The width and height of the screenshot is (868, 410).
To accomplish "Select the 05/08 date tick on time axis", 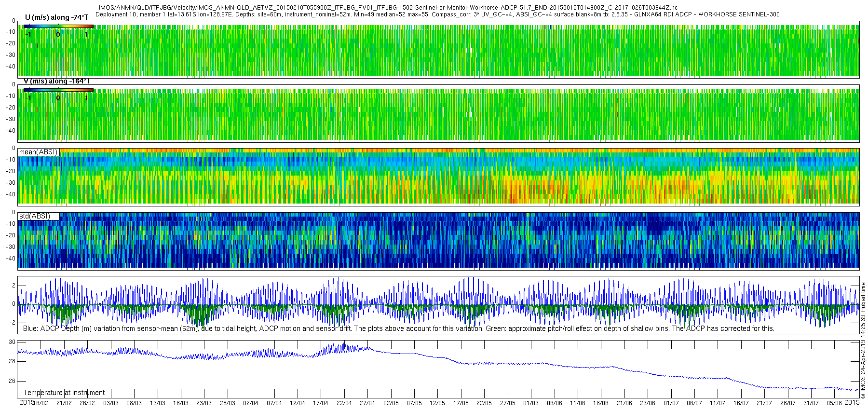I will [x=835, y=403].
